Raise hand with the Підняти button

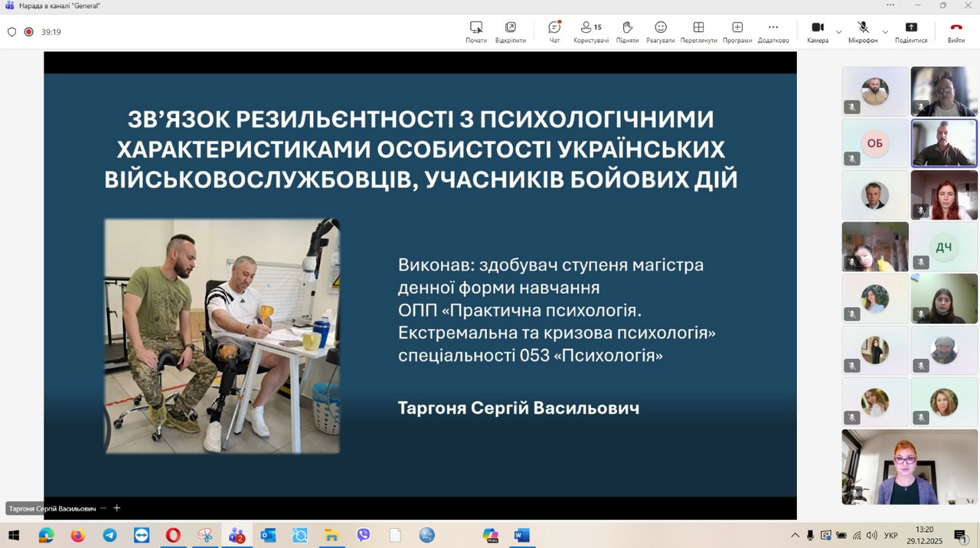627,31
